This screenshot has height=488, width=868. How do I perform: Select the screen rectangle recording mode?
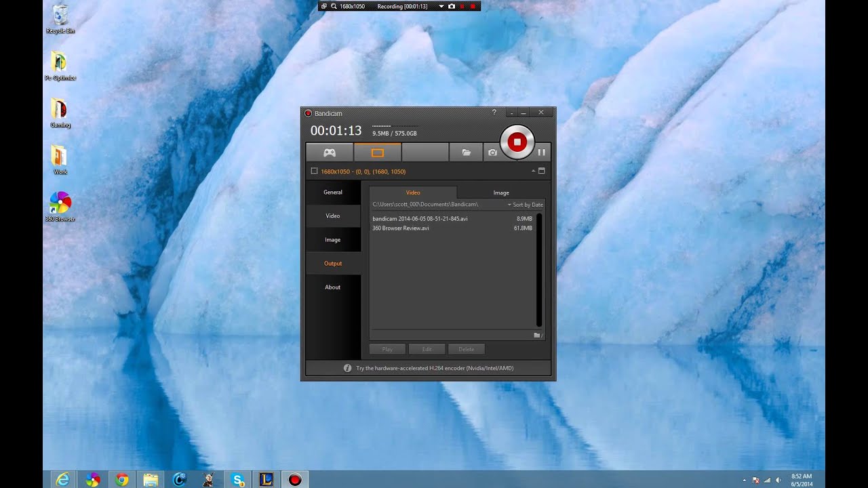pos(378,152)
